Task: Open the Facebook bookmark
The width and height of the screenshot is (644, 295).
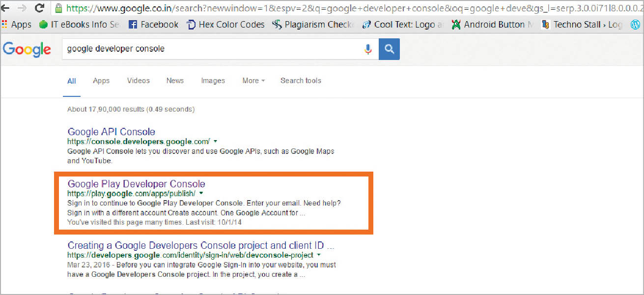Action: tap(153, 25)
